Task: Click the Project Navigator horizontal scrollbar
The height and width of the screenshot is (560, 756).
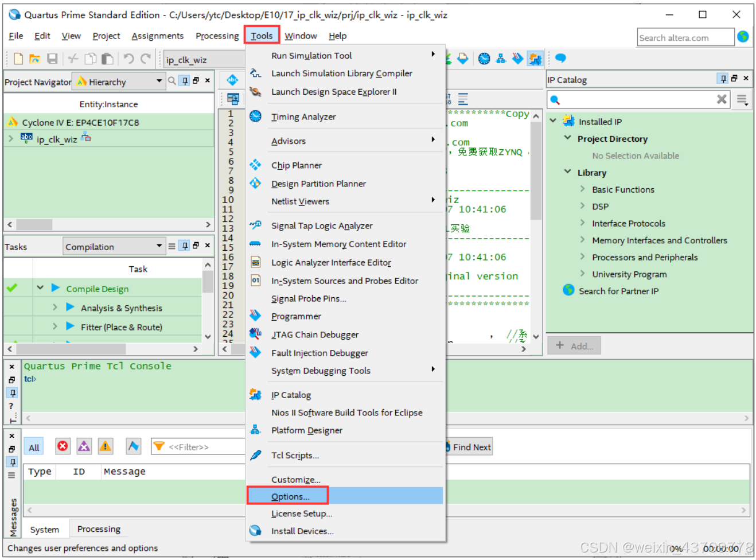Action: 109,224
